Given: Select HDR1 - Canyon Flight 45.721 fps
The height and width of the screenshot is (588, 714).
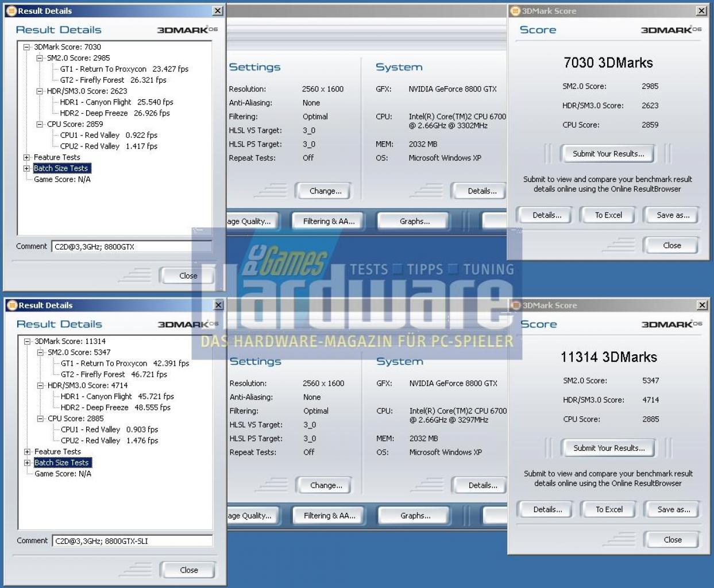Looking at the screenshot, I should [x=117, y=397].
